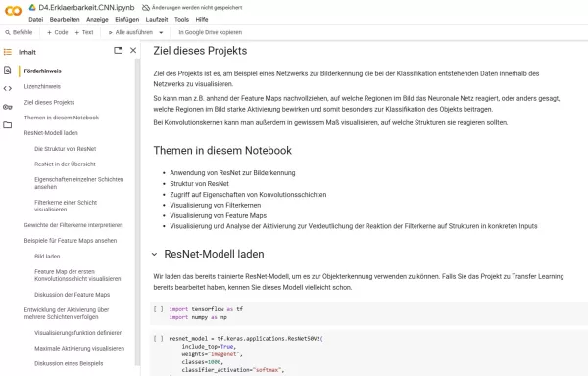The image size is (588, 376).
Task: Click the weights="imagenet" code line
Action: point(213,354)
